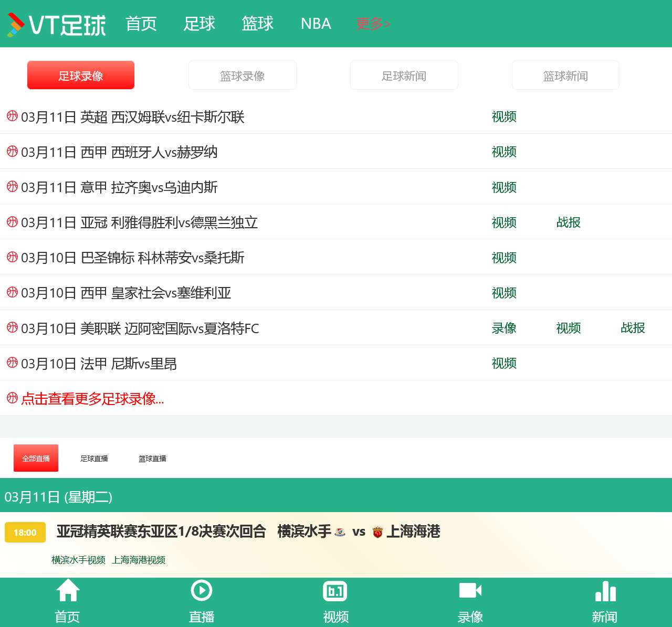Open 横滨水手视频 link
Screen dimensions: 672x627
(x=78, y=560)
